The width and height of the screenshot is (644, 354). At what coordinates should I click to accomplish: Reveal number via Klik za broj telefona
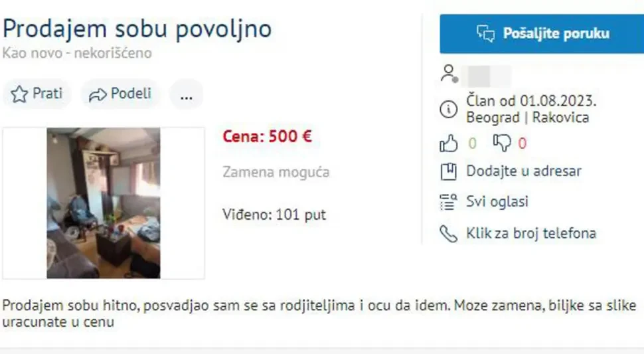(531, 233)
